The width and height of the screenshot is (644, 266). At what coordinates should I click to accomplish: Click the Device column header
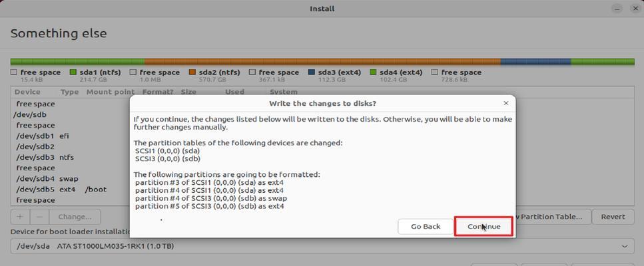point(27,92)
